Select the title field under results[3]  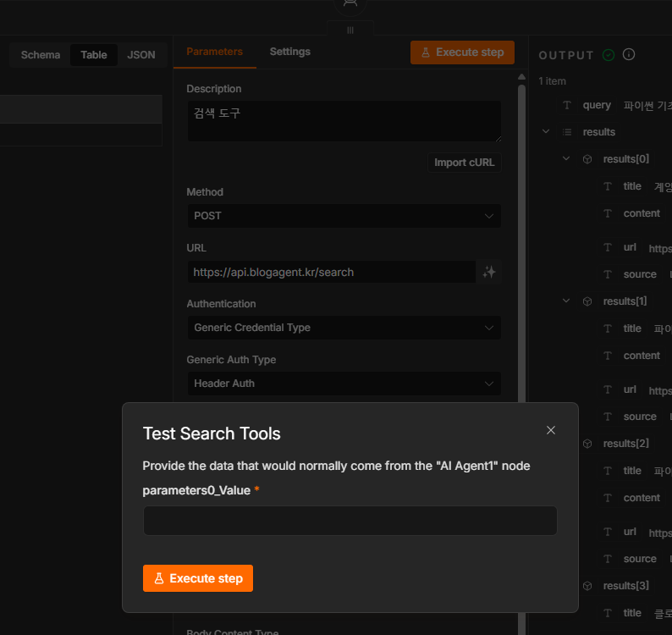point(632,613)
